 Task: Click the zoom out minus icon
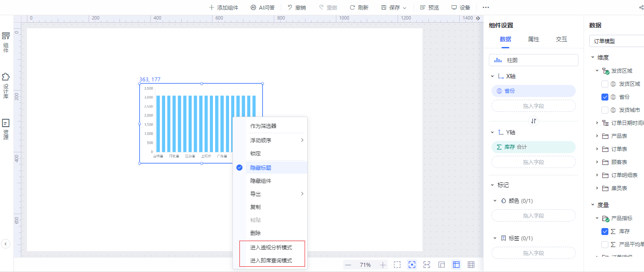pyautogui.click(x=348, y=265)
